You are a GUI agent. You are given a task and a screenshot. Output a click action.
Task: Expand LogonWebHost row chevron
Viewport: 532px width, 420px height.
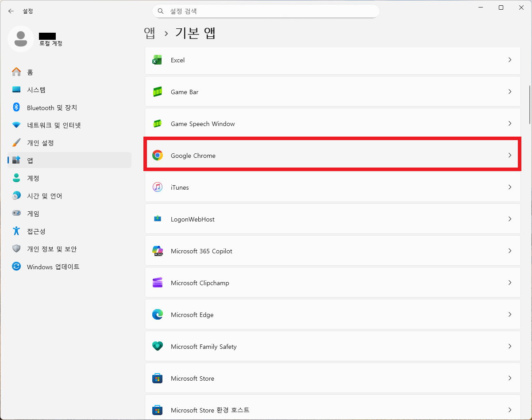pos(510,219)
